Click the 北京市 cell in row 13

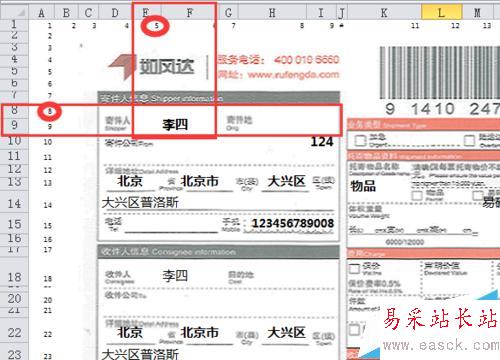[199, 181]
